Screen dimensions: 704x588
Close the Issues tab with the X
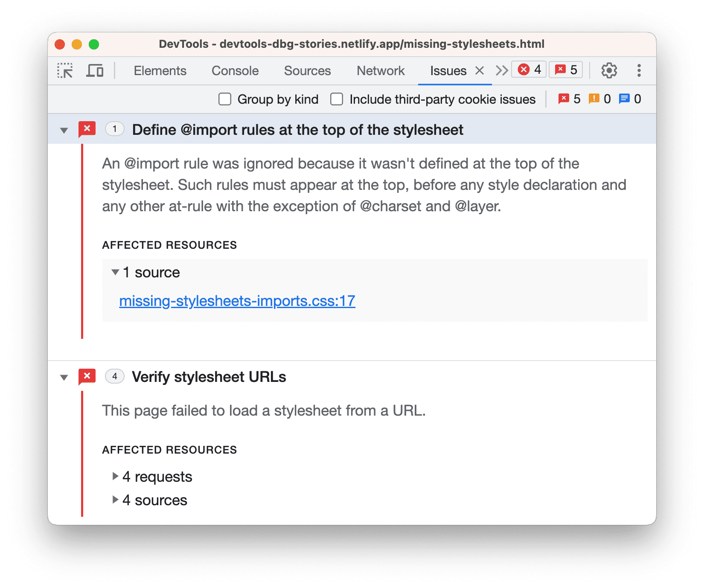(480, 70)
